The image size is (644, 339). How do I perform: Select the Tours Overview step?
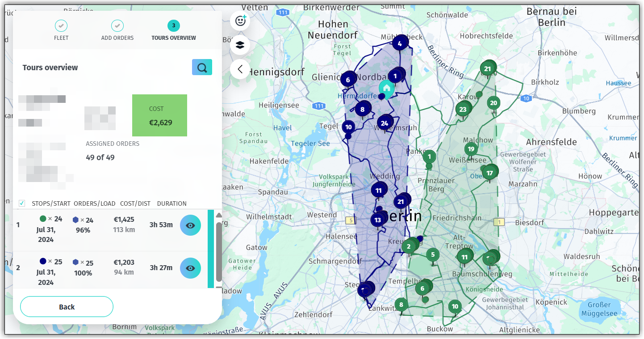(x=174, y=30)
